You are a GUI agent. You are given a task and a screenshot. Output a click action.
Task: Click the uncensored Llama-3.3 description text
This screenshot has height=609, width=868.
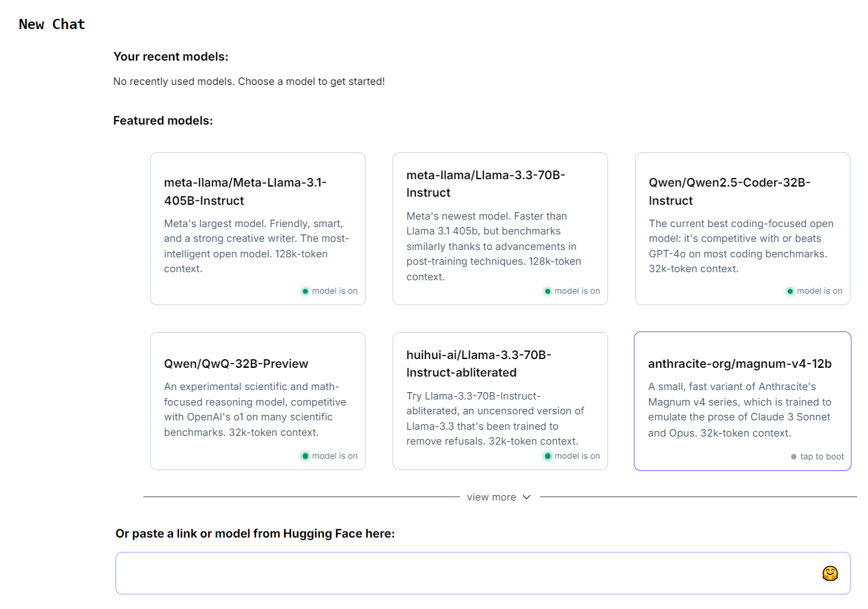pyautogui.click(x=496, y=418)
